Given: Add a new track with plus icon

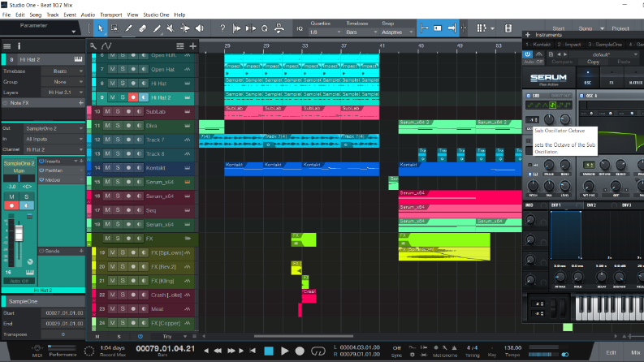Looking at the screenshot, I should click(x=192, y=46).
